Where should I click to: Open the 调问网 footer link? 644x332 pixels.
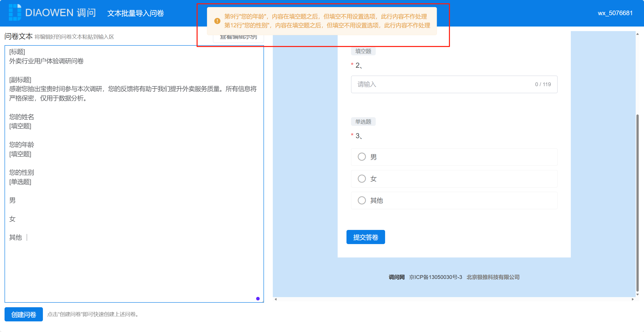tap(396, 277)
